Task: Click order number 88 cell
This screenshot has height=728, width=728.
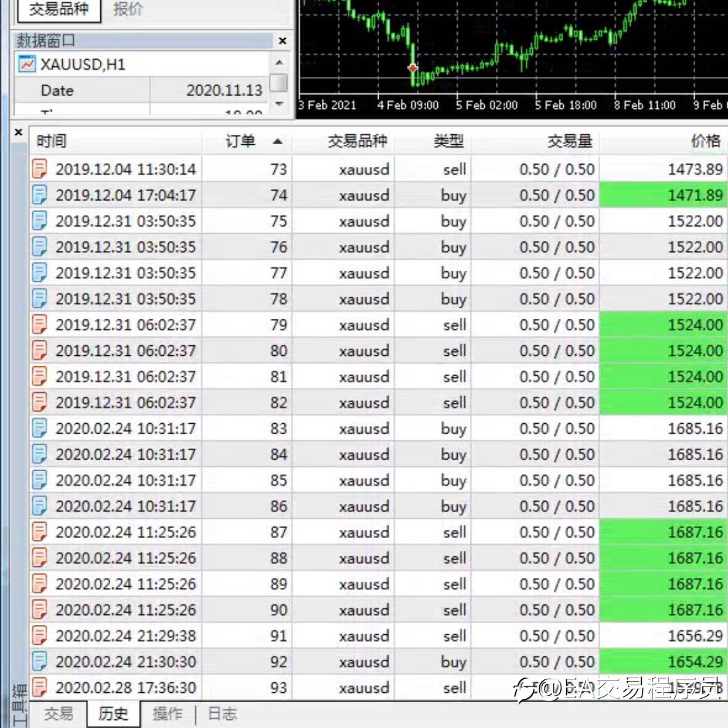Action: (246, 557)
